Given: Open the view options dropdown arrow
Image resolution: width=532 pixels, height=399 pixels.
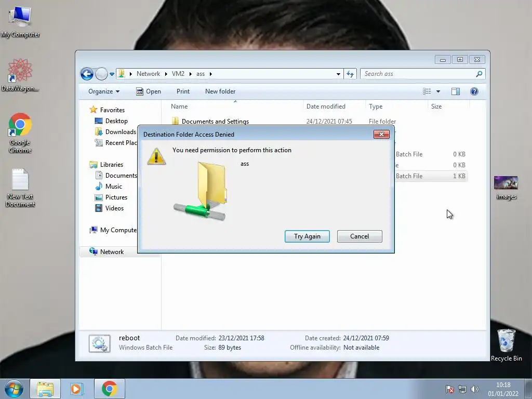Looking at the screenshot, I should point(438,91).
